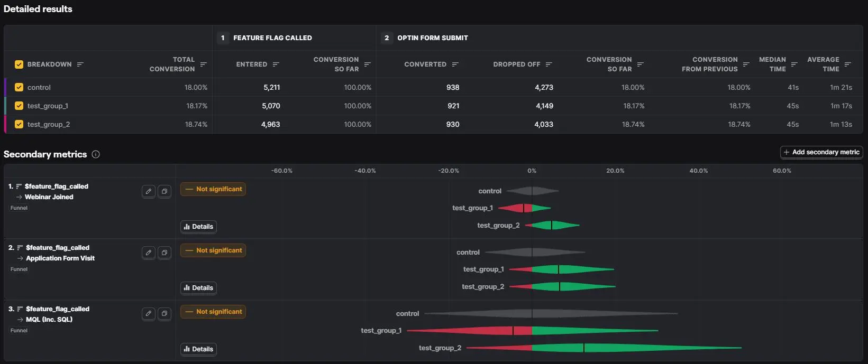This screenshot has height=364, width=868.
Task: Sort by the Breakdown column icon
Action: [80, 64]
